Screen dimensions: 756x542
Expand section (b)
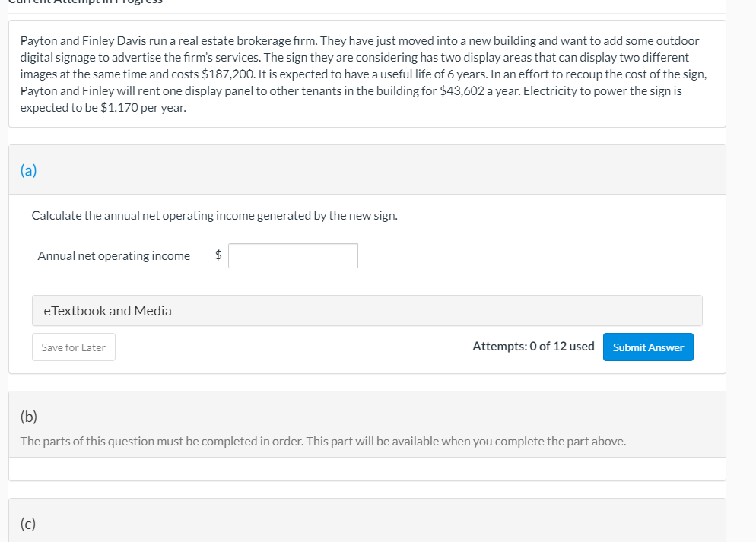[28, 417]
